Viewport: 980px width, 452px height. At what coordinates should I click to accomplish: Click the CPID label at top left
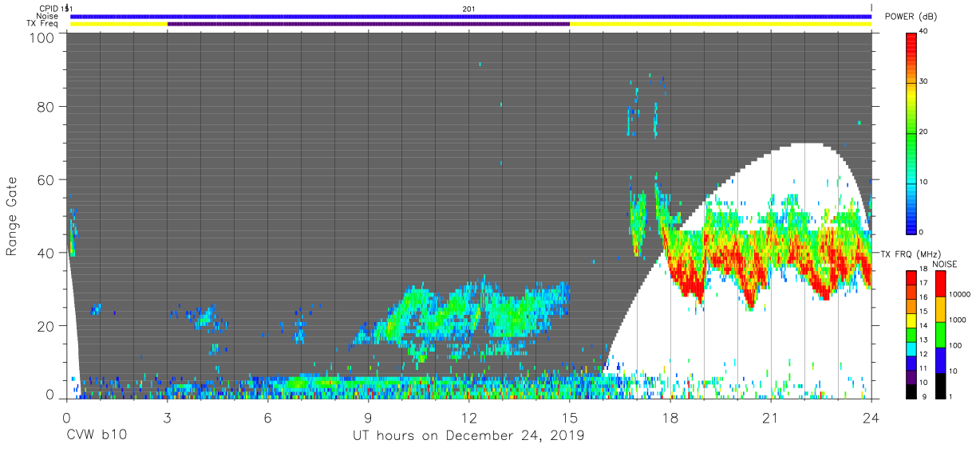pyautogui.click(x=48, y=8)
